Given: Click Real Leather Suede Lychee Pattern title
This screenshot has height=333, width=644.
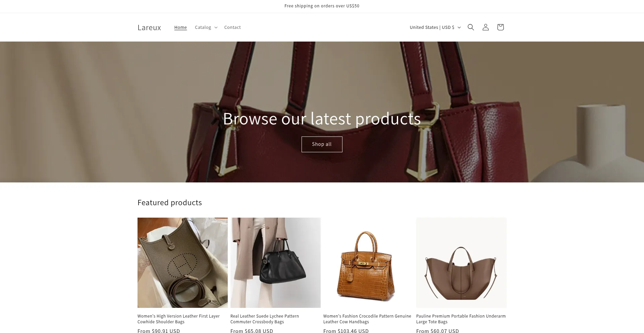Looking at the screenshot, I should (x=265, y=319).
